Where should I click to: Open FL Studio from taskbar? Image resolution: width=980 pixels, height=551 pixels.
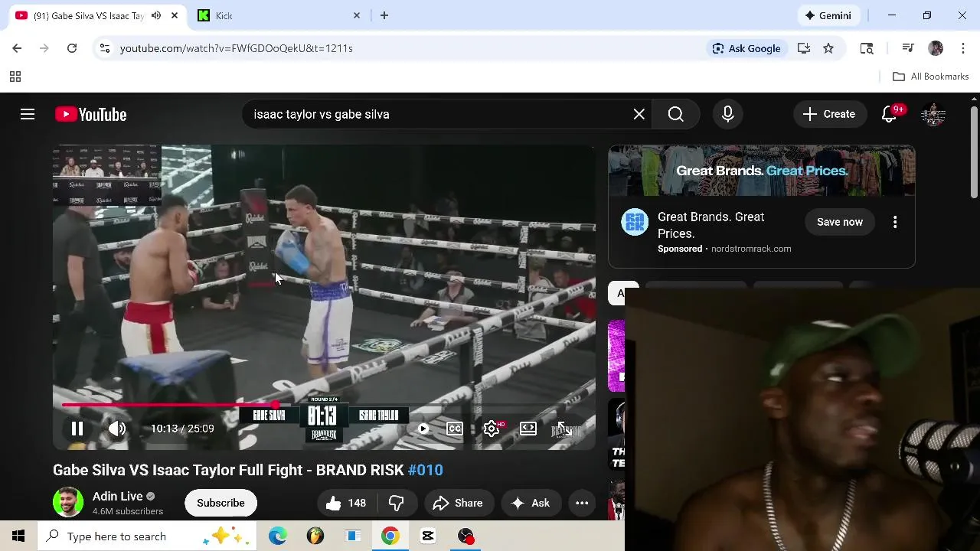coord(315,536)
